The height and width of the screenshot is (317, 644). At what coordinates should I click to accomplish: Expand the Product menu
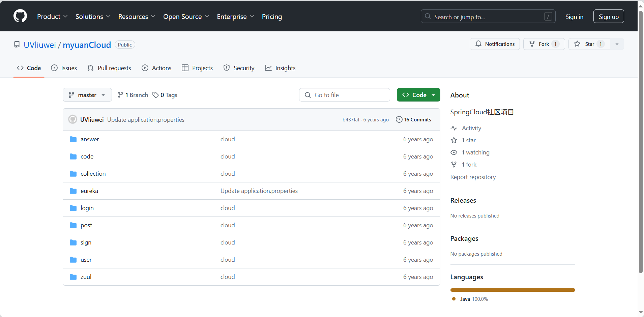pyautogui.click(x=52, y=17)
